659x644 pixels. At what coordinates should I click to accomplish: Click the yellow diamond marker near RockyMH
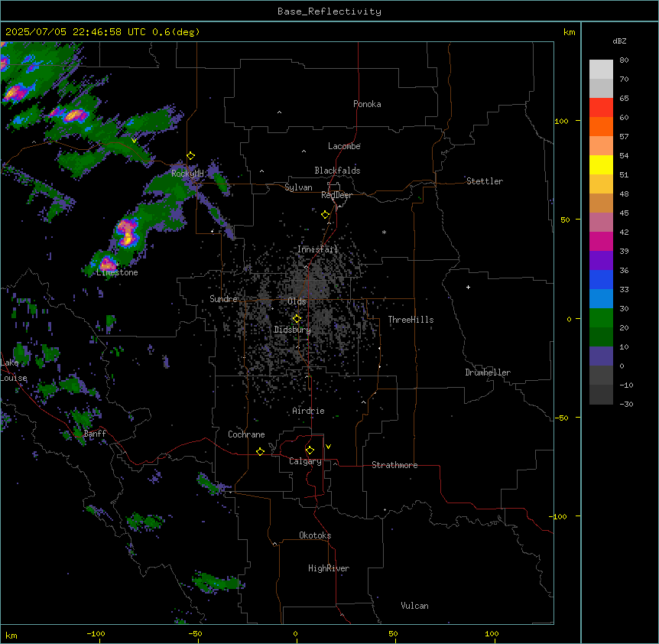coord(190,156)
